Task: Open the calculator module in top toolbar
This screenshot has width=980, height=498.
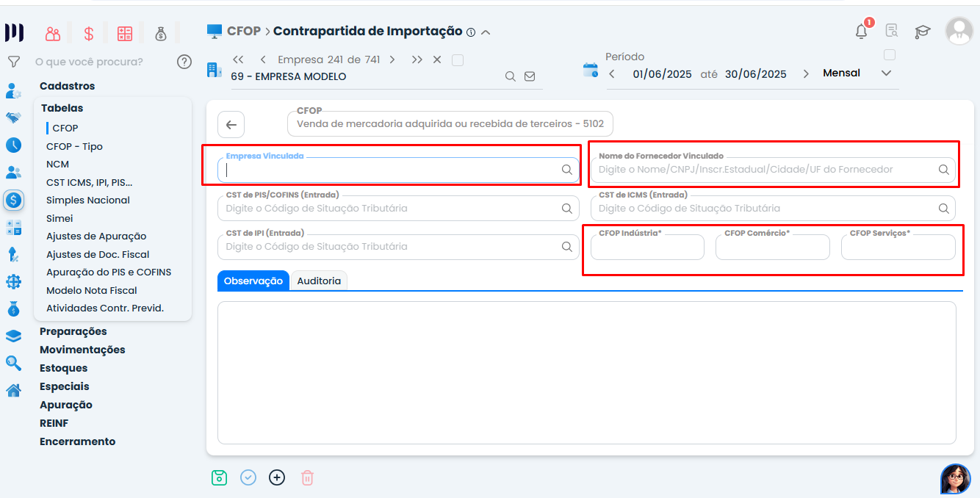Action: (x=125, y=33)
